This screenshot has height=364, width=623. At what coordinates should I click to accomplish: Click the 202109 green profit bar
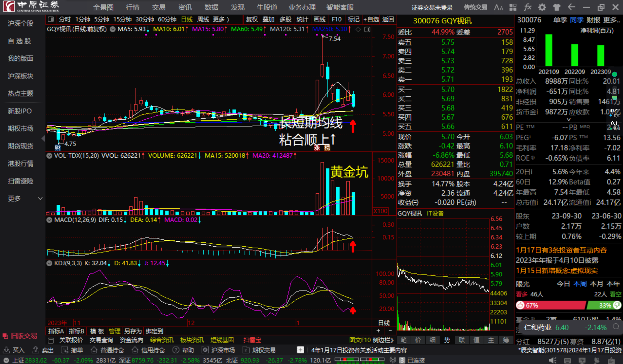[x=549, y=50]
